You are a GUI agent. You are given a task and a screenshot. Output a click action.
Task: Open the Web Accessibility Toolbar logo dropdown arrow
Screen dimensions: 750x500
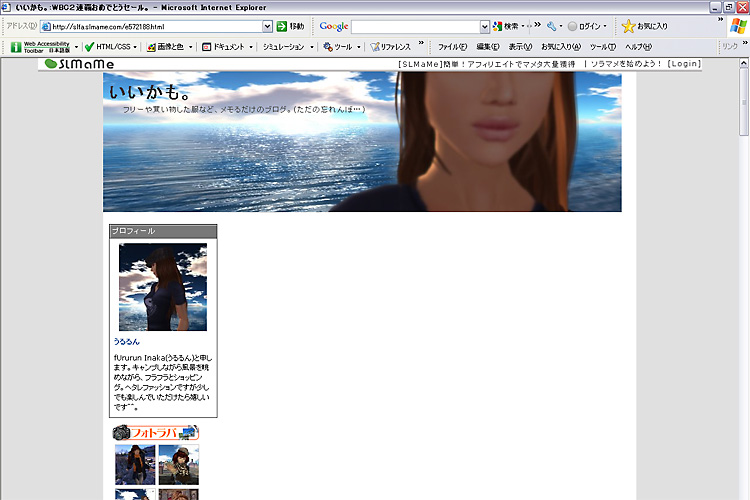pyautogui.click(x=77, y=47)
